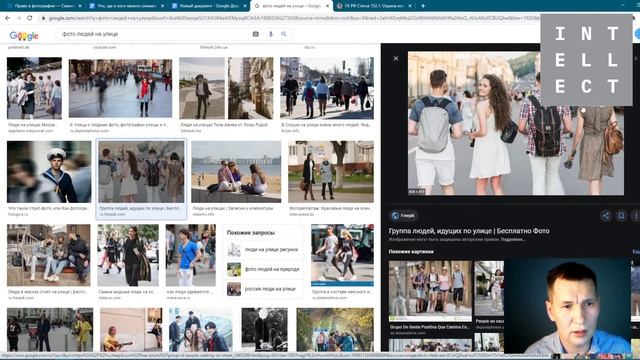
Task: Open thumbnail of cyclist and pedestrians
Action: [327, 88]
